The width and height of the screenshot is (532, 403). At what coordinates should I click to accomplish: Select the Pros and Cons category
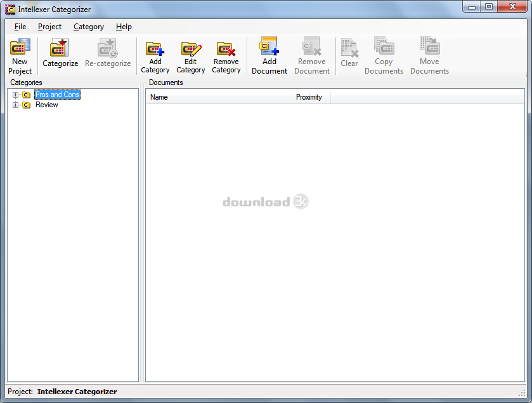pos(57,95)
